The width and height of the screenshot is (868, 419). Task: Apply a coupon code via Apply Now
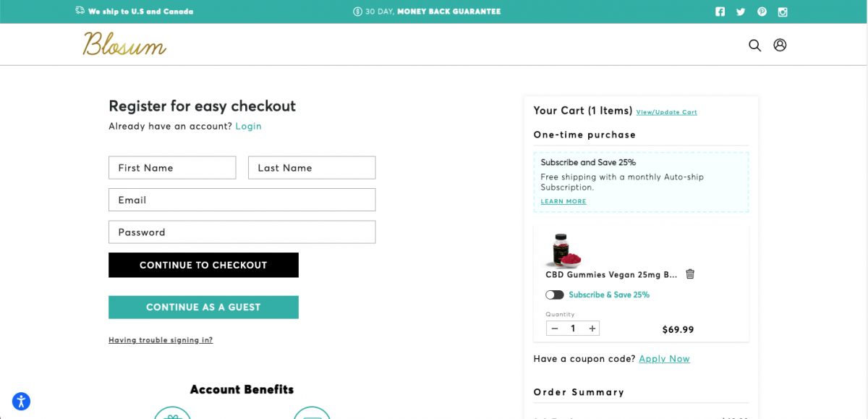pos(664,358)
